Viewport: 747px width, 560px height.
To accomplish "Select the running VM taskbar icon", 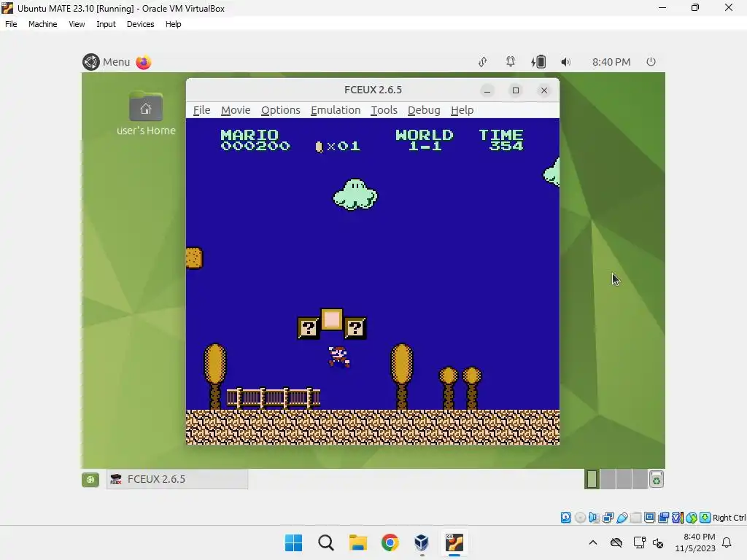I will click(x=454, y=542).
